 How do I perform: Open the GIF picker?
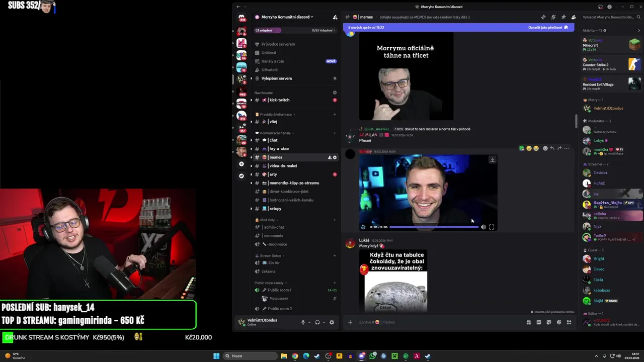point(539,322)
